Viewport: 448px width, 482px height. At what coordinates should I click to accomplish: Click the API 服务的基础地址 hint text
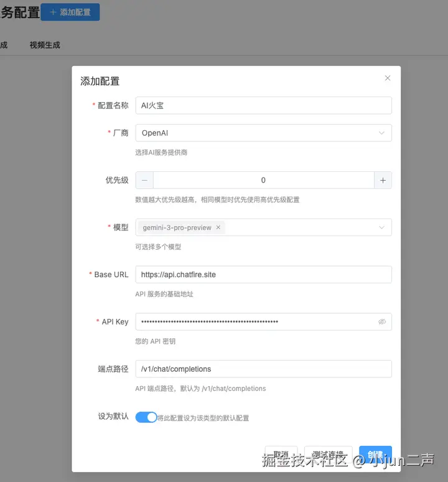pos(164,294)
